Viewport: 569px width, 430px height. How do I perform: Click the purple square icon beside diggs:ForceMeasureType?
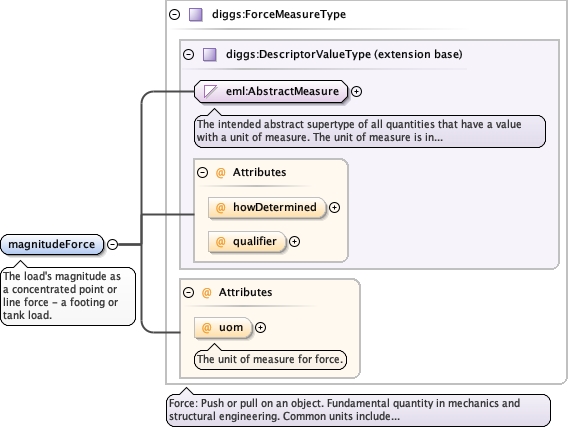point(196,15)
